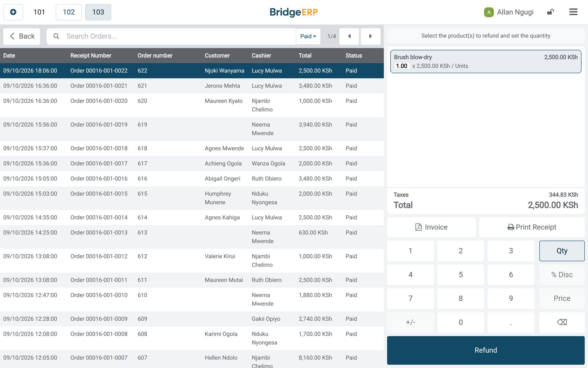This screenshot has height=368, width=588.
Task: Open the hamburger menu
Action: 573,12
